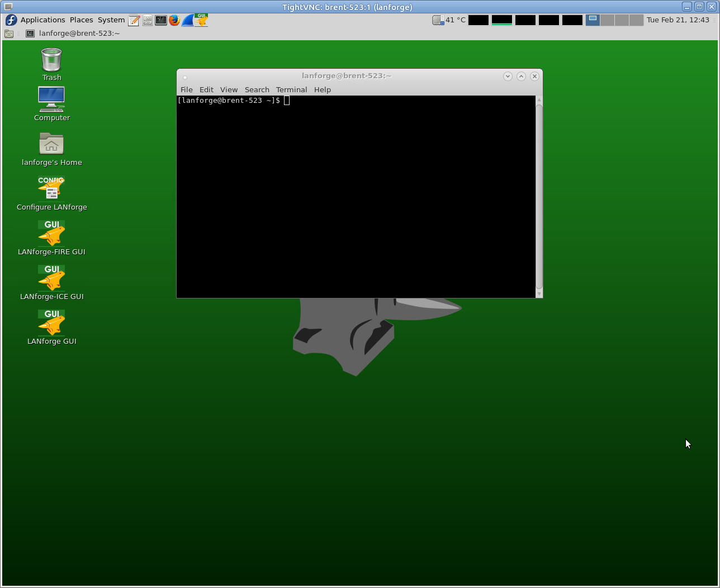The image size is (720, 588).
Task: Open the Terminal menu in terminal window
Action: (x=291, y=89)
